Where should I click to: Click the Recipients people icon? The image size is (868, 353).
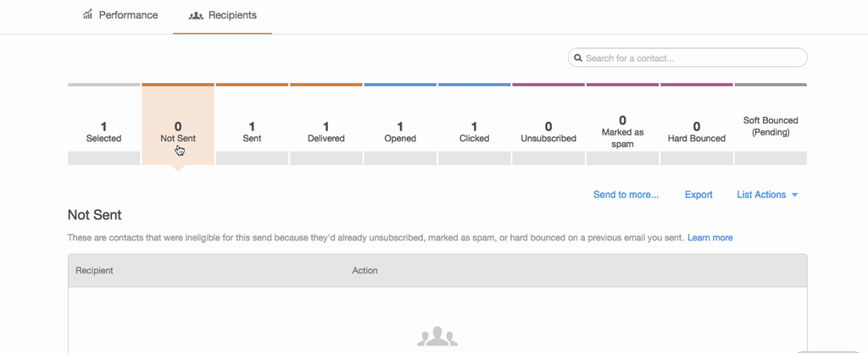tap(196, 15)
